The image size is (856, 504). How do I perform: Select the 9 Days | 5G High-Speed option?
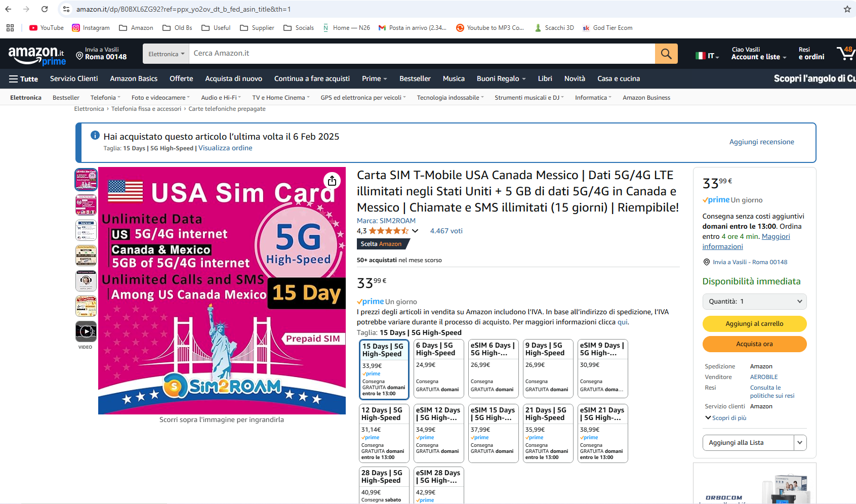(x=548, y=369)
